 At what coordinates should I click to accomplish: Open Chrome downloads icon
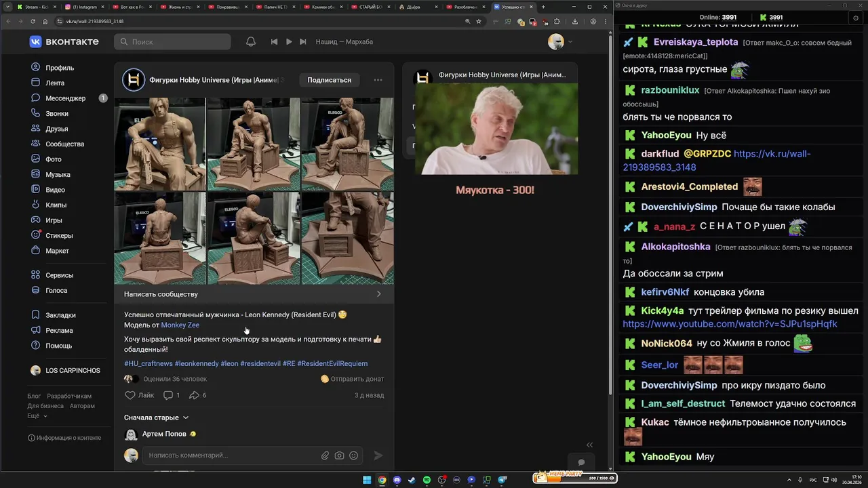coord(575,21)
